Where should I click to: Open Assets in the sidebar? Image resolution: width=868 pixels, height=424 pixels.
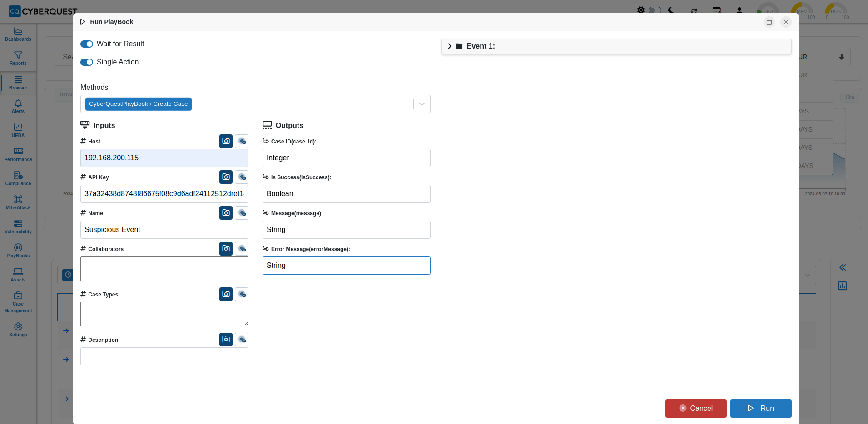click(18, 275)
